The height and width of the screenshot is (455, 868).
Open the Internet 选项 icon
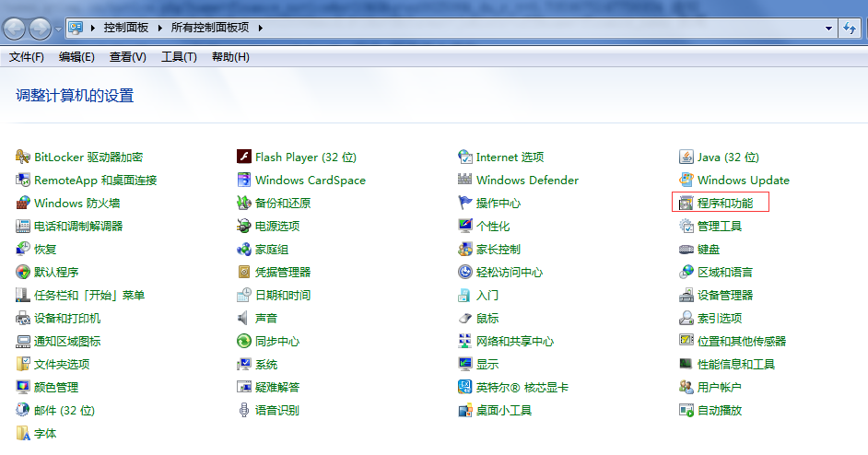(465, 157)
